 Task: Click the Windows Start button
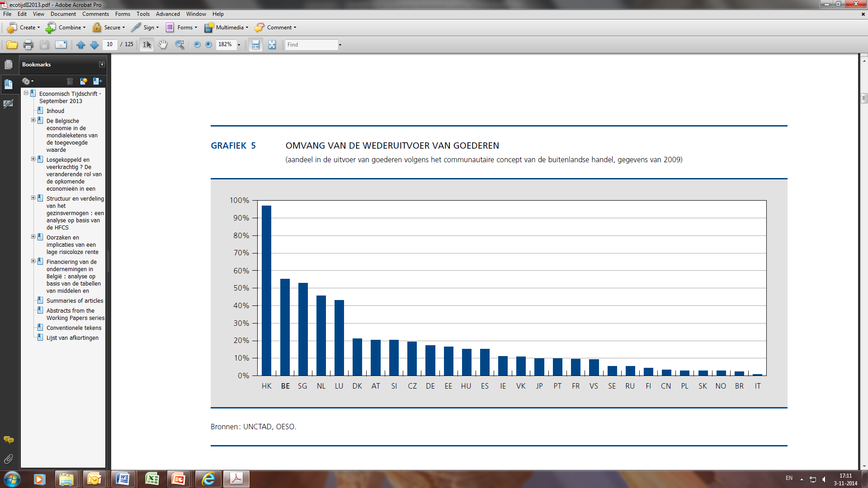click(x=12, y=479)
